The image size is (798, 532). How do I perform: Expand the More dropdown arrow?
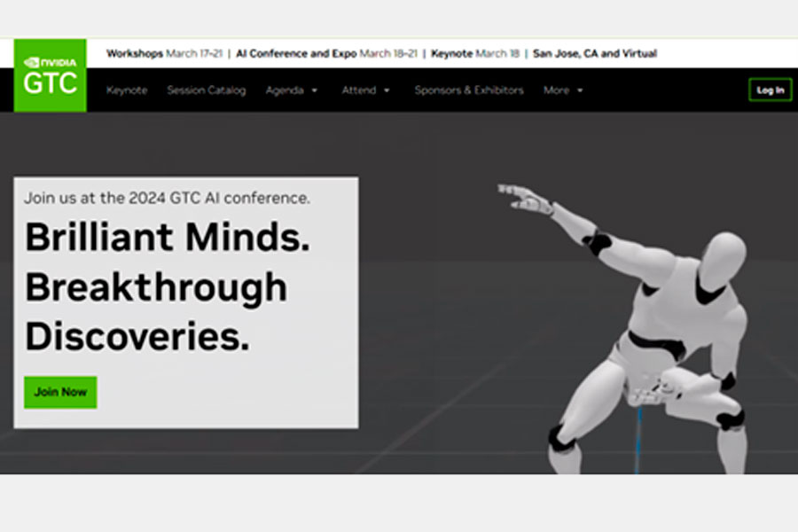[580, 90]
